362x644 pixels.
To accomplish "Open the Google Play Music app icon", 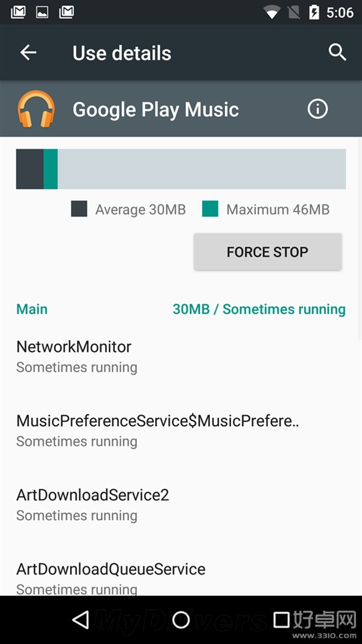I will coord(37,109).
